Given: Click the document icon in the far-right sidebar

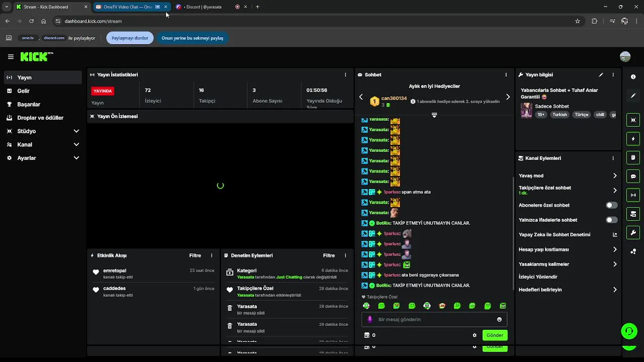Looking at the screenshot, I should coord(633,157).
